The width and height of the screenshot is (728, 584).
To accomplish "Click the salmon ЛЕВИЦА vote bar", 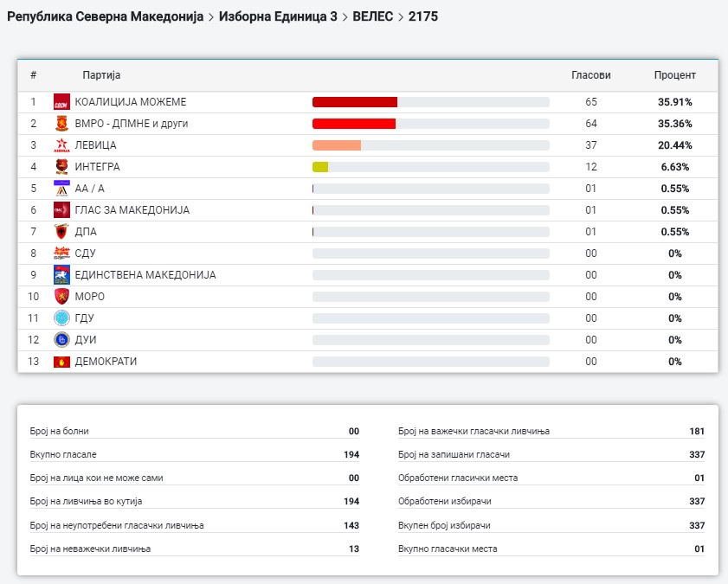I will 337,145.
